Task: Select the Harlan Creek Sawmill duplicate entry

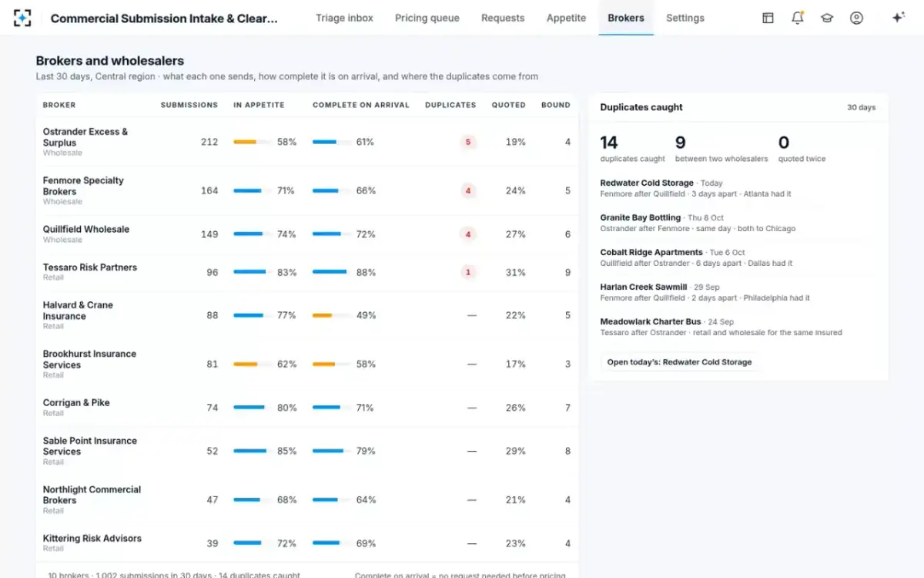Action: [x=738, y=292]
